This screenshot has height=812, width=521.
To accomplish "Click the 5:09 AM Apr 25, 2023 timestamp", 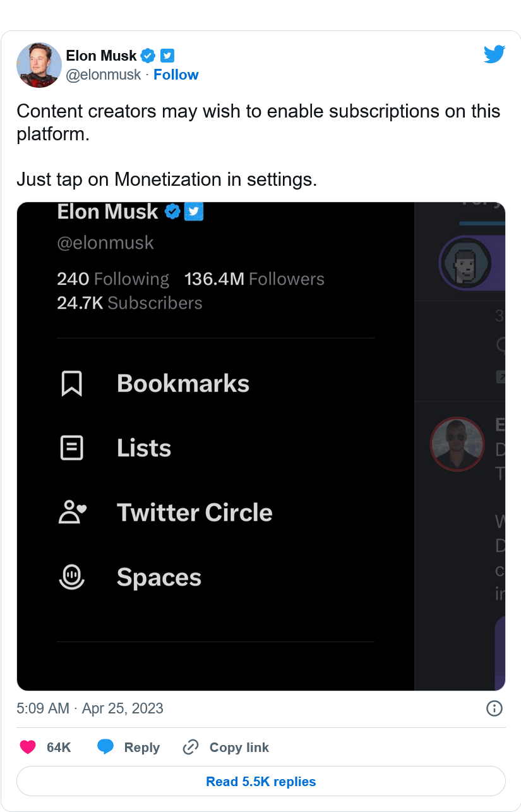I will 90,708.
